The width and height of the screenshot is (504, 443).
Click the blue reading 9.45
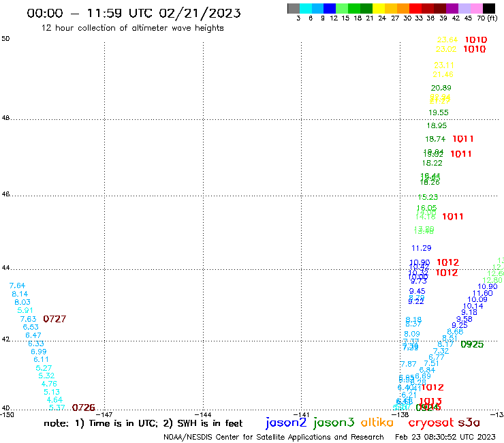[x=418, y=291]
